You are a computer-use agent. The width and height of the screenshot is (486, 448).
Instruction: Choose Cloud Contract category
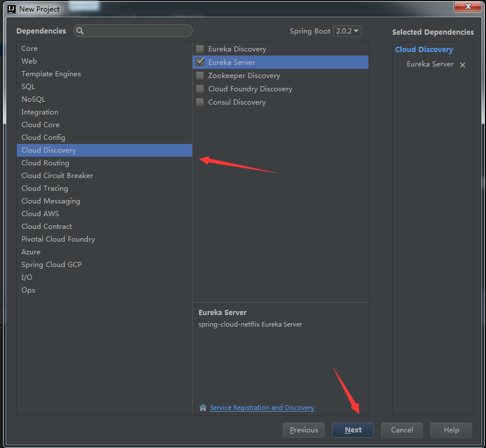pyautogui.click(x=105, y=227)
